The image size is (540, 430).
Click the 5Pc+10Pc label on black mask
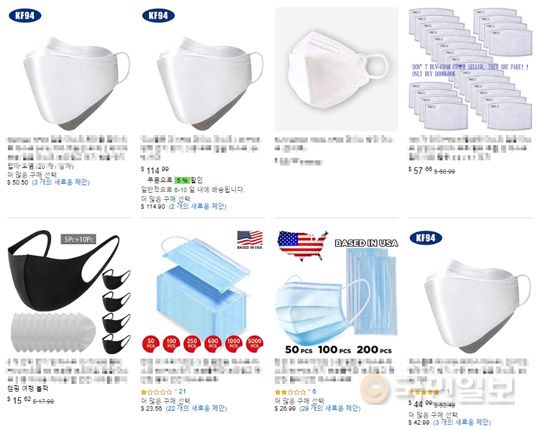pyautogui.click(x=79, y=239)
